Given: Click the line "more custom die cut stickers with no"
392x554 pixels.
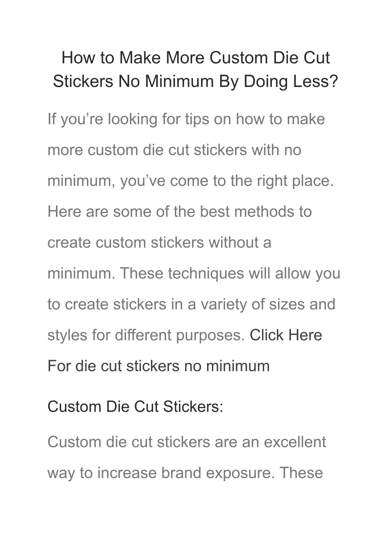Looking at the screenshot, I should point(174,150).
